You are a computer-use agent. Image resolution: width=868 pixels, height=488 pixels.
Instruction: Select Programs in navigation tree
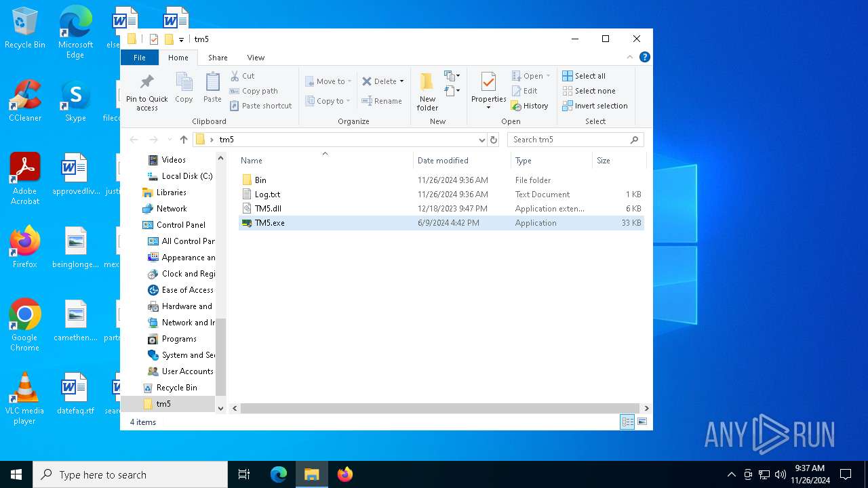(x=172, y=339)
